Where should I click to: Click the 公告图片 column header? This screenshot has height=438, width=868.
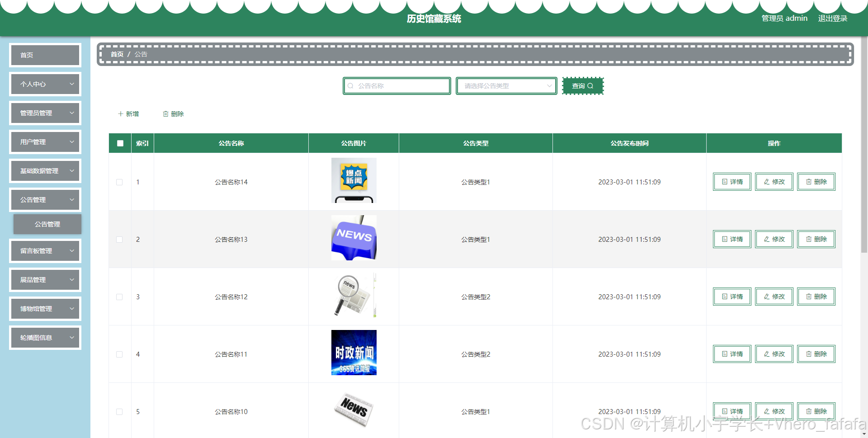click(354, 143)
